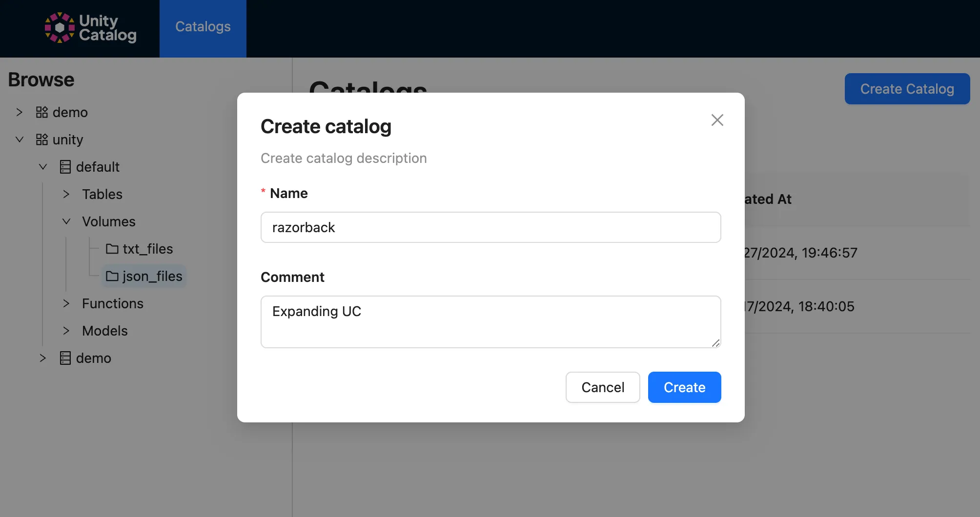Cancel the catalog creation
980x517 pixels.
(x=603, y=387)
